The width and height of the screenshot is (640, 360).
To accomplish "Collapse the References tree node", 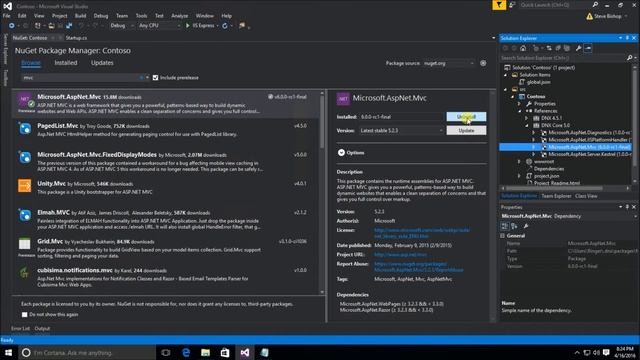I will click(520, 111).
